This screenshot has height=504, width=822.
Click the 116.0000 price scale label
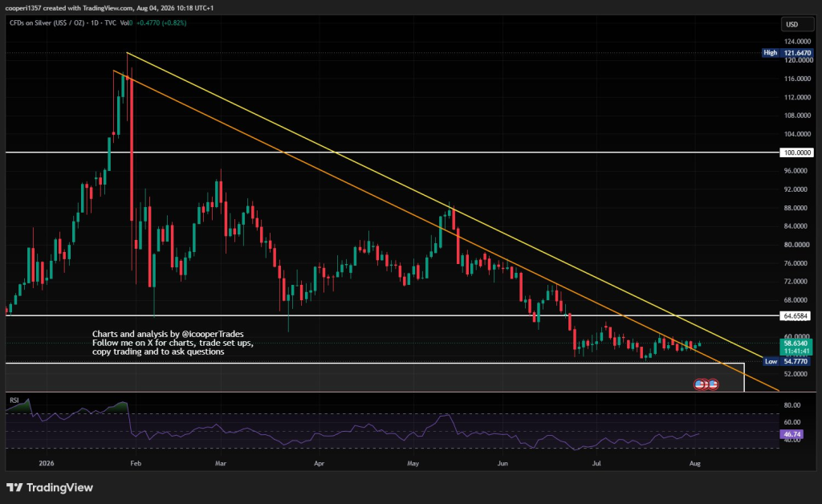click(797, 79)
